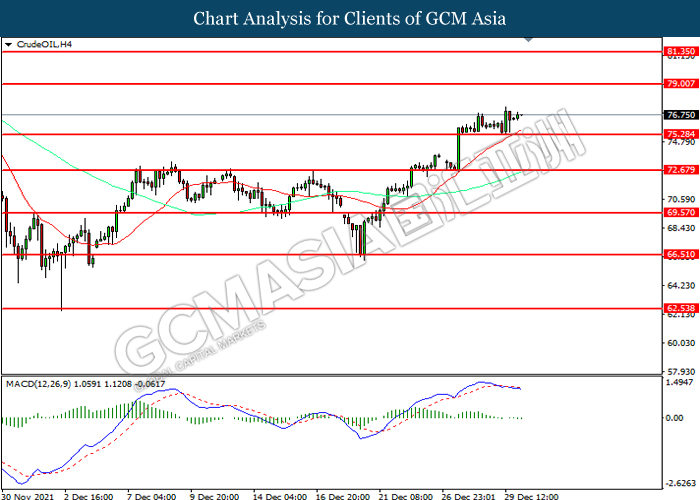The height and width of the screenshot is (500, 700).
Task: Click the 29 Dec 12:00 time label
Action: coord(531,496)
